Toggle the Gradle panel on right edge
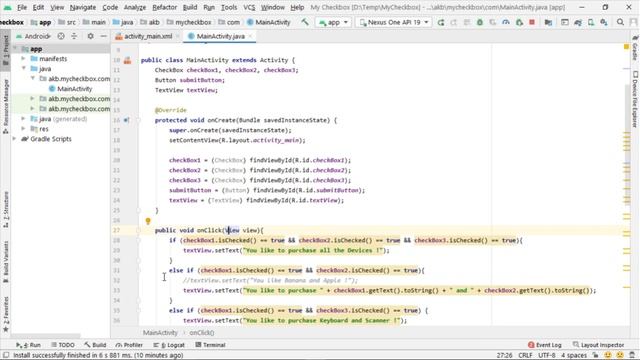 635,48
